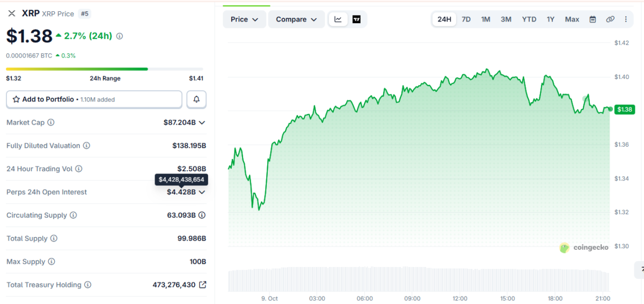Click the bell price alert icon
This screenshot has height=304, width=644.
point(196,99)
